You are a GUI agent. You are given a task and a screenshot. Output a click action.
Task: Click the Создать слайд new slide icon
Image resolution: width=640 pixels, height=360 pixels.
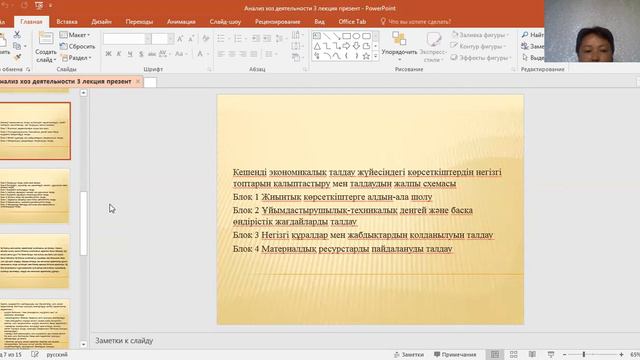[x=46, y=39]
